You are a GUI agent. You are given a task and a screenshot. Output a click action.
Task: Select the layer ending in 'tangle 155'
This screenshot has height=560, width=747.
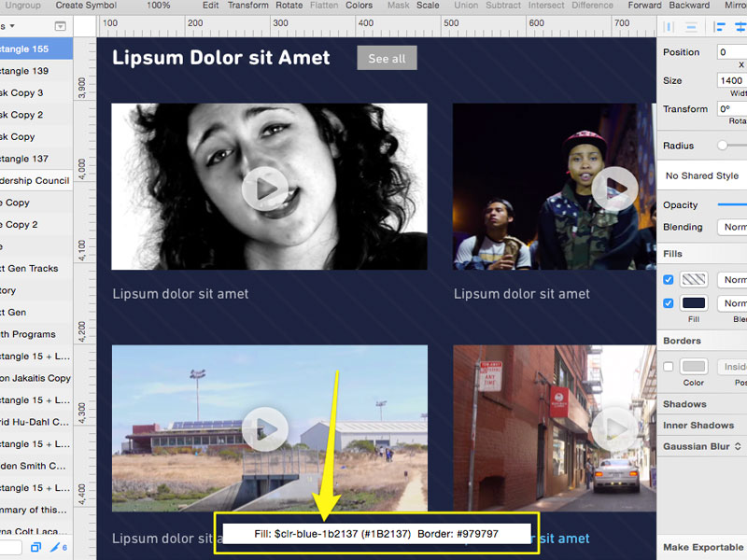point(36,49)
